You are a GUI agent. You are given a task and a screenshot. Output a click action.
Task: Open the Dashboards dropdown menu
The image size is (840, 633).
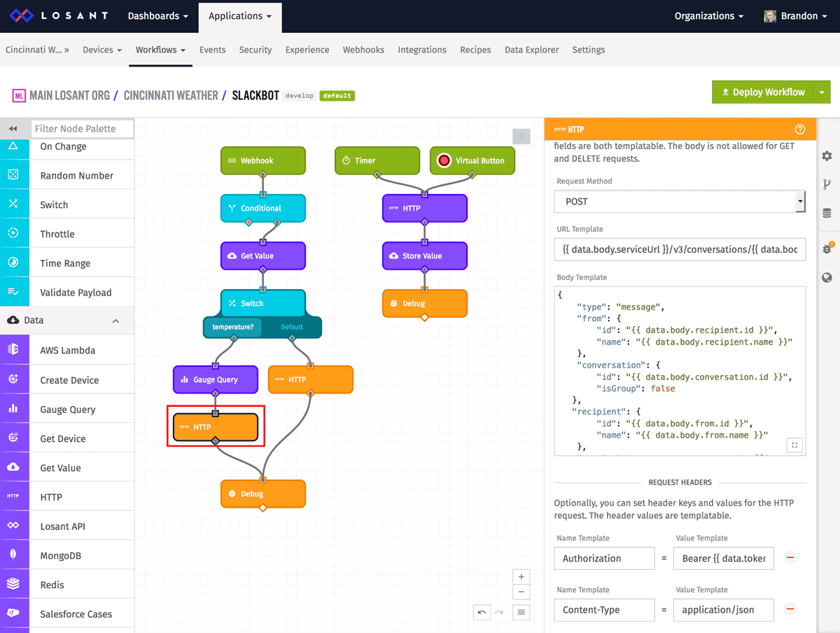coord(157,16)
